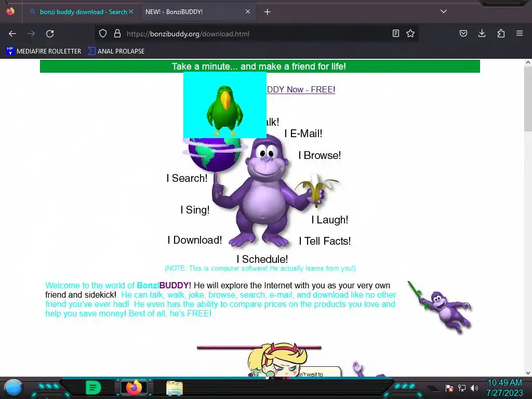Click the Download BonziBUDDY Now - FREE! link
Image resolution: width=532 pixels, height=399 pixels.
click(x=301, y=89)
